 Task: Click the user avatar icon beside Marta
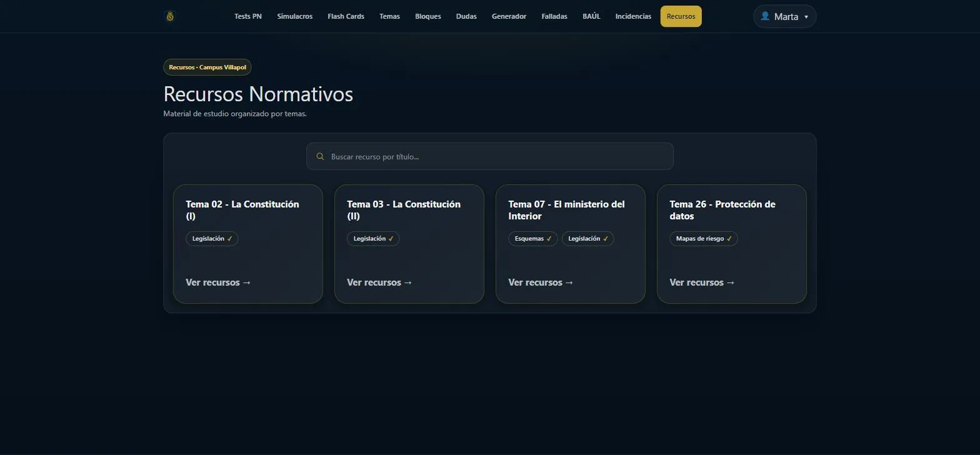764,16
